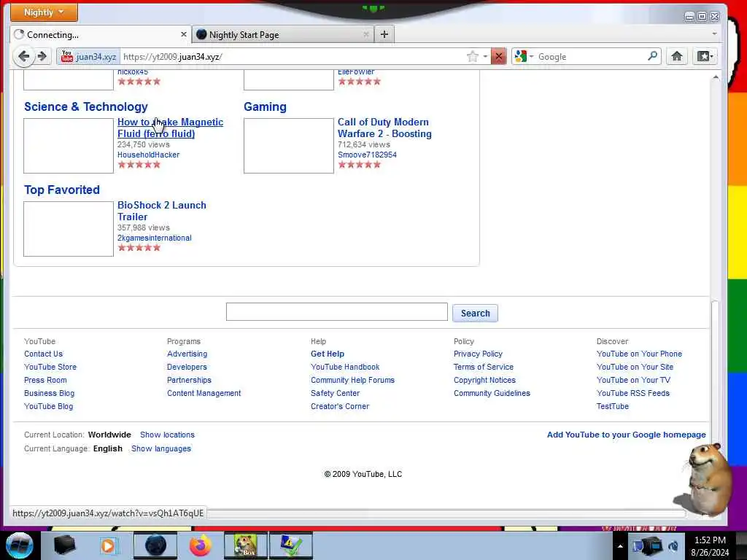Open HouseholdHacker channel link

(148, 155)
